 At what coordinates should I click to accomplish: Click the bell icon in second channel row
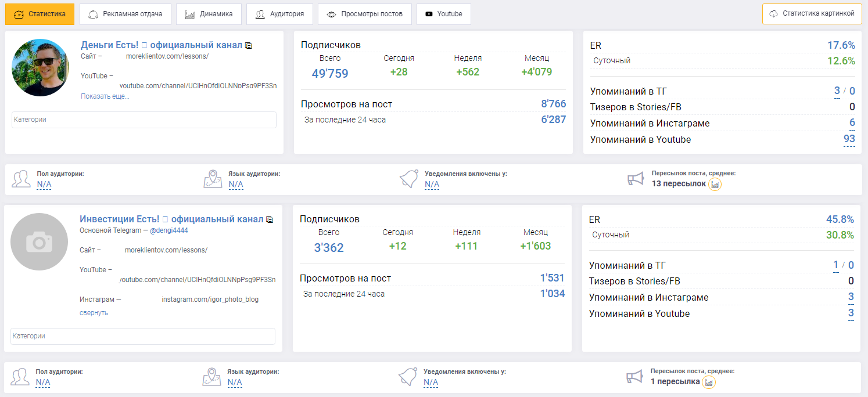coord(408,377)
